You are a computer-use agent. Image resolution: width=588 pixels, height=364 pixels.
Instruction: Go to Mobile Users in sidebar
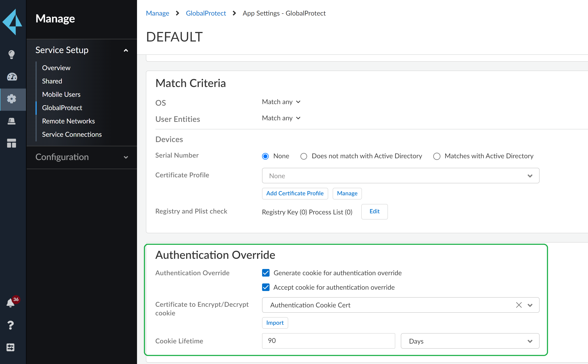[61, 94]
